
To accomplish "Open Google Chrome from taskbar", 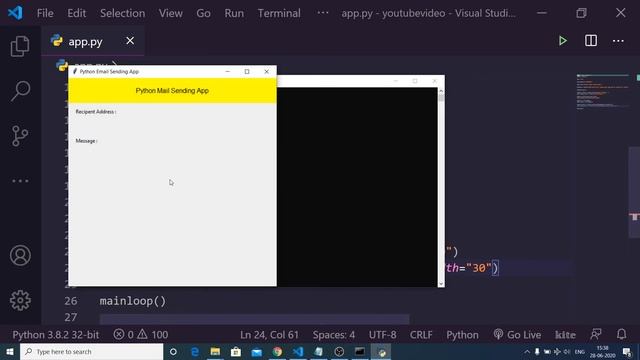I will [x=277, y=351].
